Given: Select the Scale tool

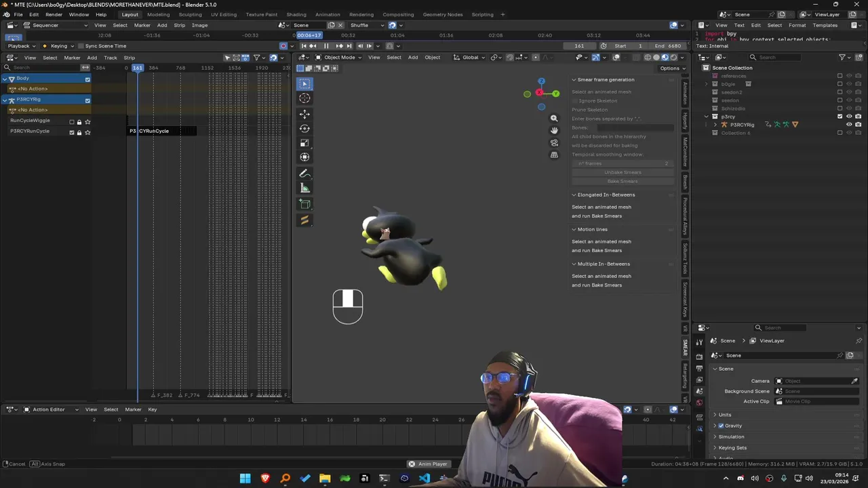Looking at the screenshot, I should click(x=304, y=143).
